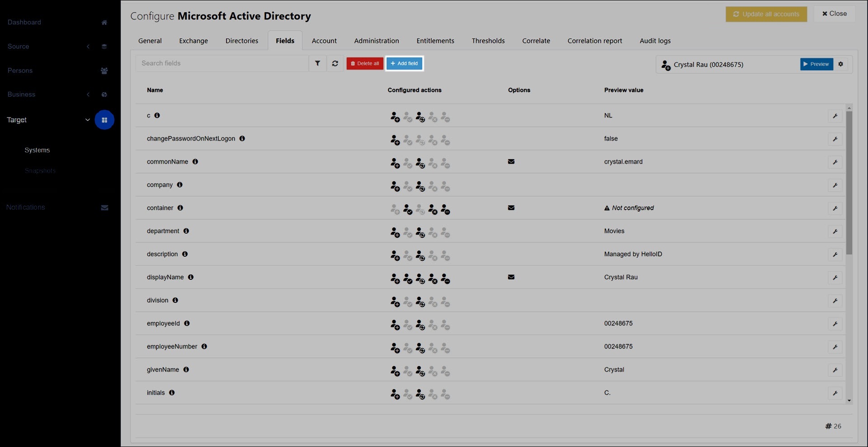Switch to the Directories tab
The height and width of the screenshot is (447, 868).
(x=242, y=41)
